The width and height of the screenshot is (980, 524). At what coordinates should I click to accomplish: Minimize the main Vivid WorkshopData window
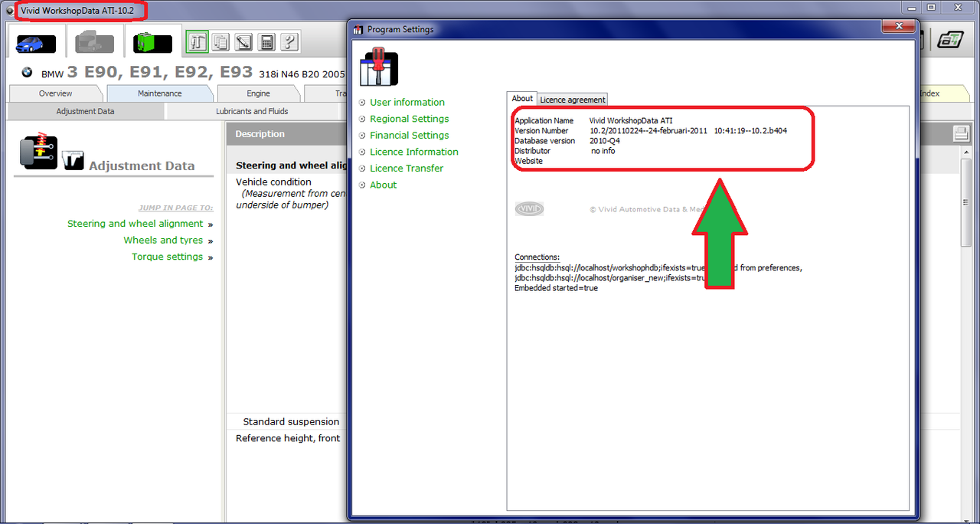click(x=912, y=7)
